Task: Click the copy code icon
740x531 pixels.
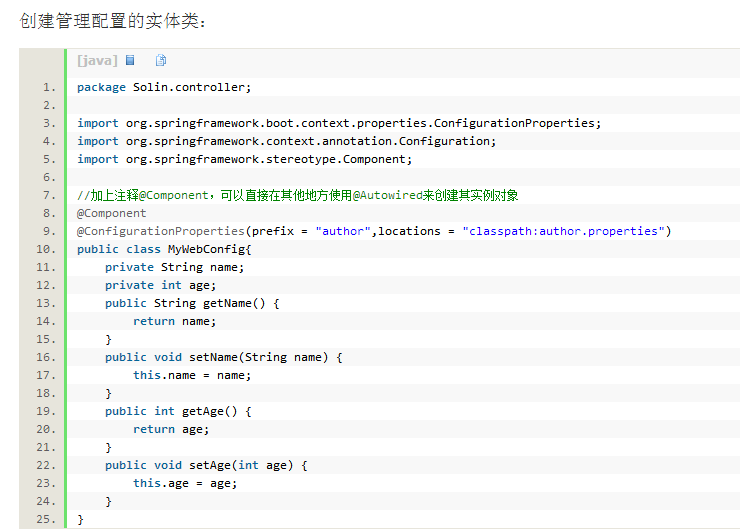Action: tap(161, 60)
